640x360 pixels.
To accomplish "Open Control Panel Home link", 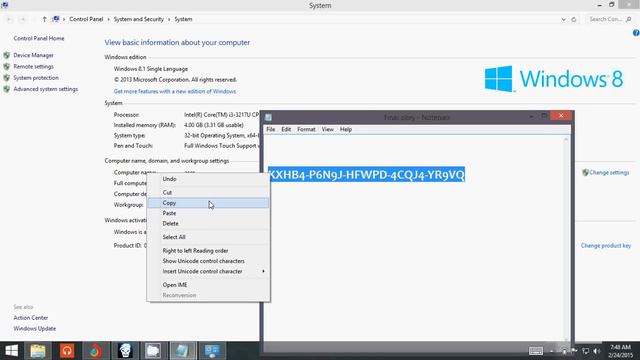I will tap(39, 38).
